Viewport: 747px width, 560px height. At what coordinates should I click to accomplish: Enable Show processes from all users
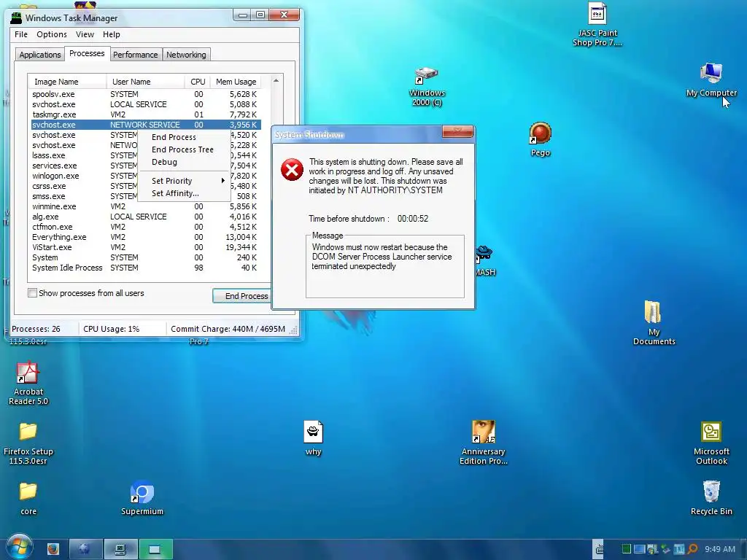32,293
